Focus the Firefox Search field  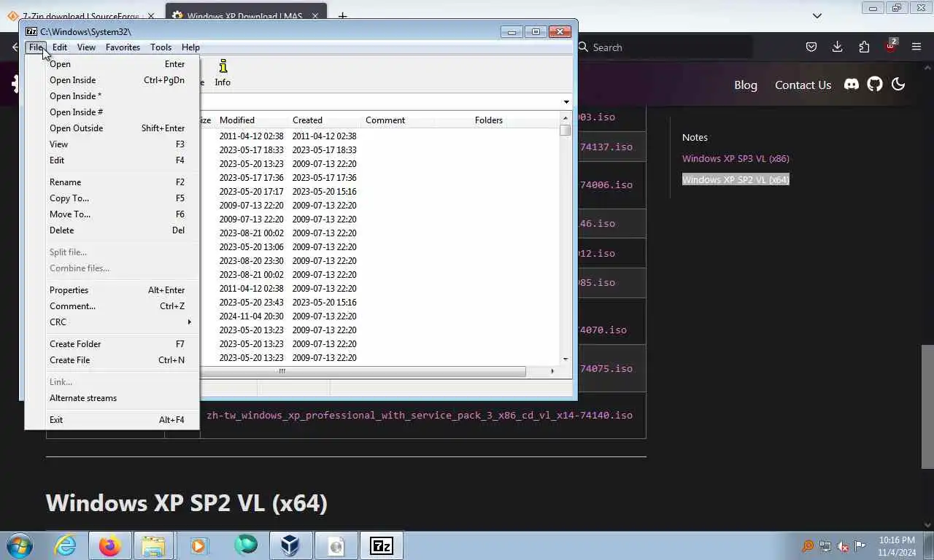[x=664, y=47]
